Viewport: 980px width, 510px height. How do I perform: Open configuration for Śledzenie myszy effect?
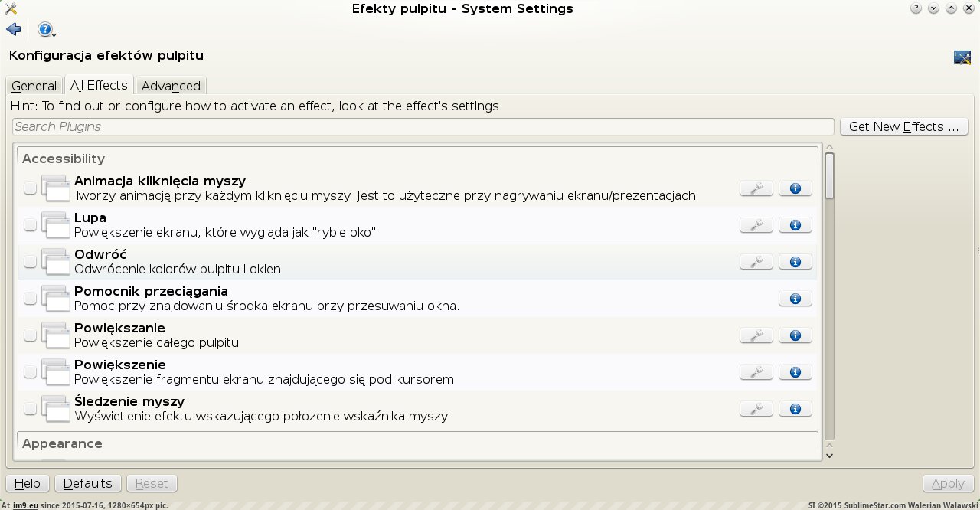(x=756, y=409)
